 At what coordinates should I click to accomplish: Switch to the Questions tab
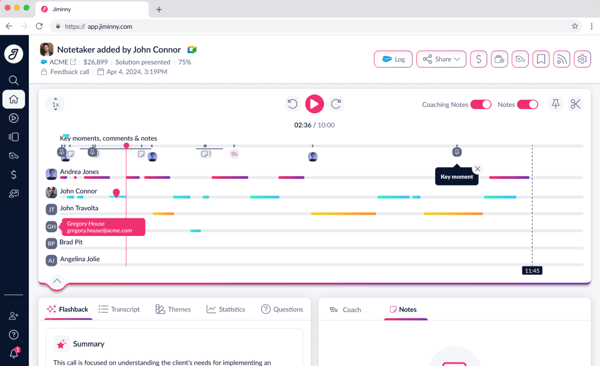click(x=282, y=309)
